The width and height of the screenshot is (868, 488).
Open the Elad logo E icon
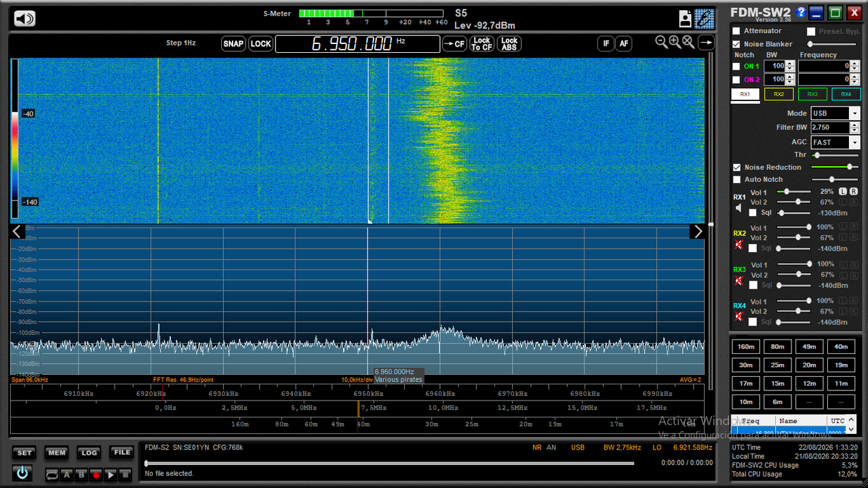705,18
